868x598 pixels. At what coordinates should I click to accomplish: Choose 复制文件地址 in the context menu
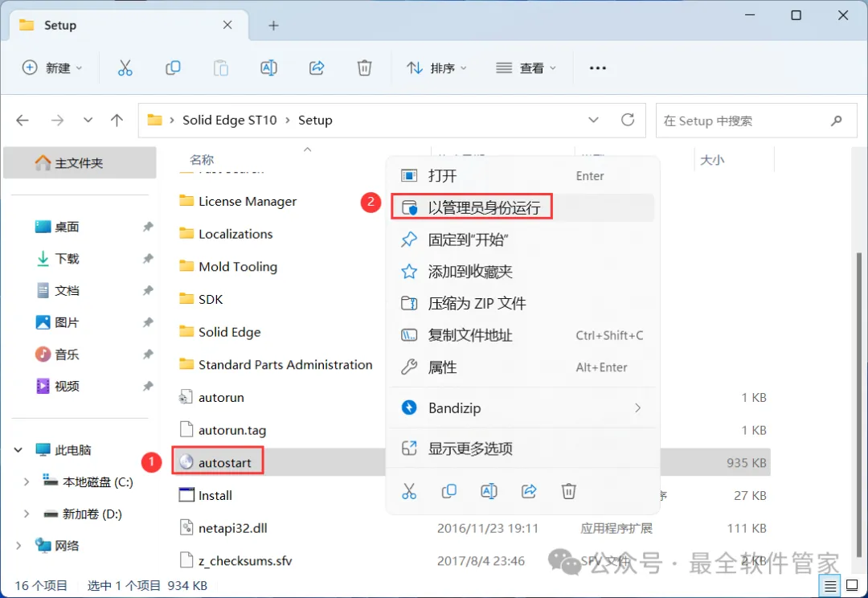[522, 335]
